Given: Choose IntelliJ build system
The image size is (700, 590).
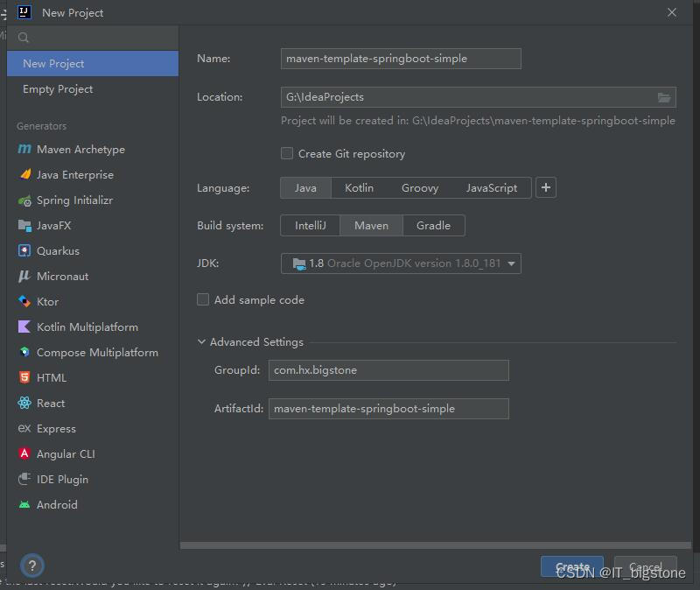Looking at the screenshot, I should point(311,226).
